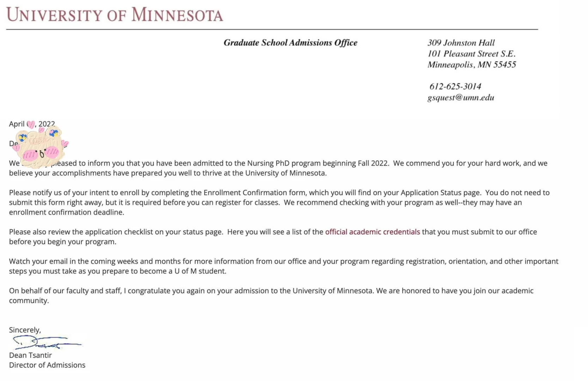Click the name Dean Tsantir
This screenshot has height=381, width=588.
tap(30, 355)
